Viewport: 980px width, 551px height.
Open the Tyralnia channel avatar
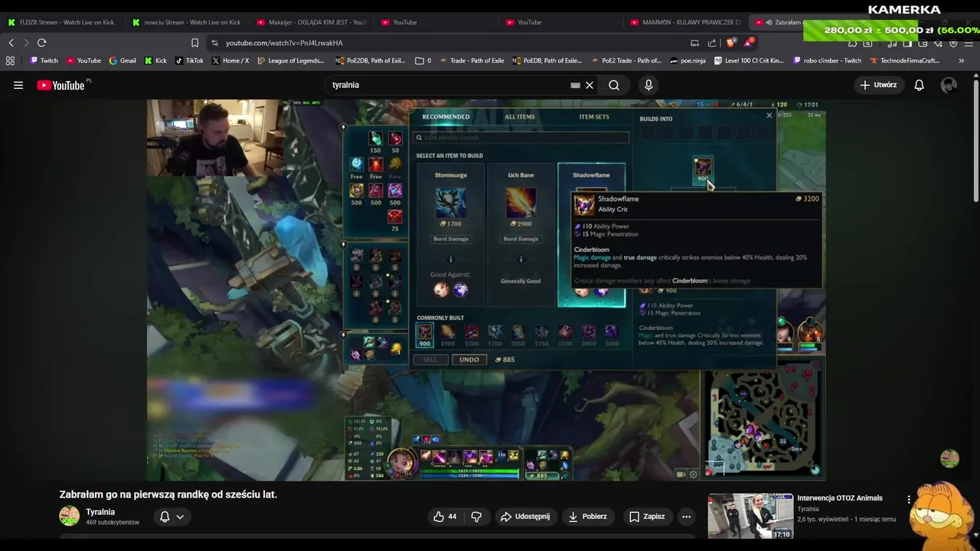pos(69,517)
